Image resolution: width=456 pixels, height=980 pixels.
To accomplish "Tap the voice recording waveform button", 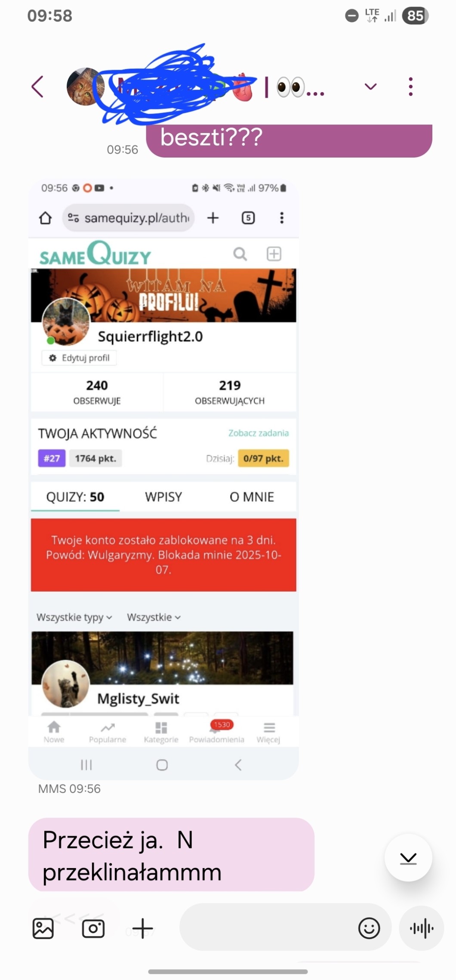I will tap(422, 928).
